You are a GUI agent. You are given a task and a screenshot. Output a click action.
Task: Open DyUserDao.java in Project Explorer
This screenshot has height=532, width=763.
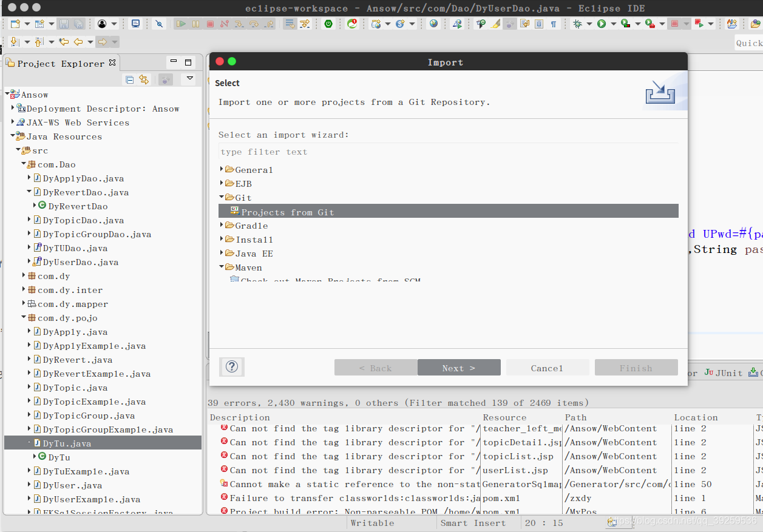[80, 262]
